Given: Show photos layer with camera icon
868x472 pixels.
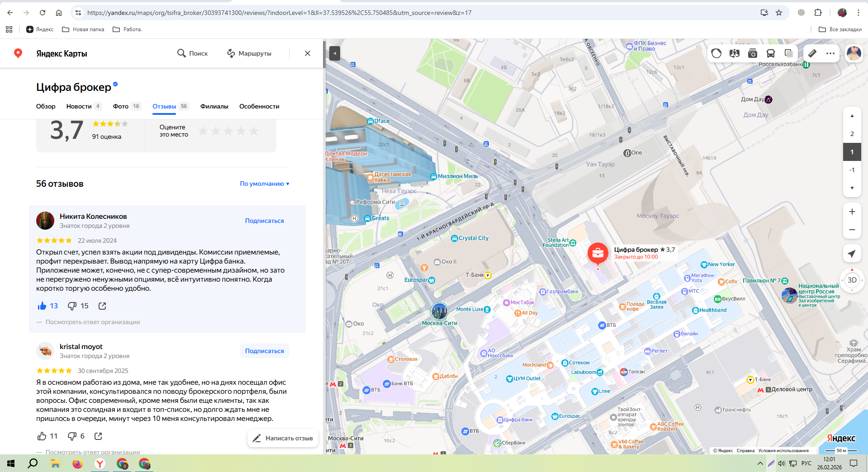Looking at the screenshot, I should pos(753,53).
